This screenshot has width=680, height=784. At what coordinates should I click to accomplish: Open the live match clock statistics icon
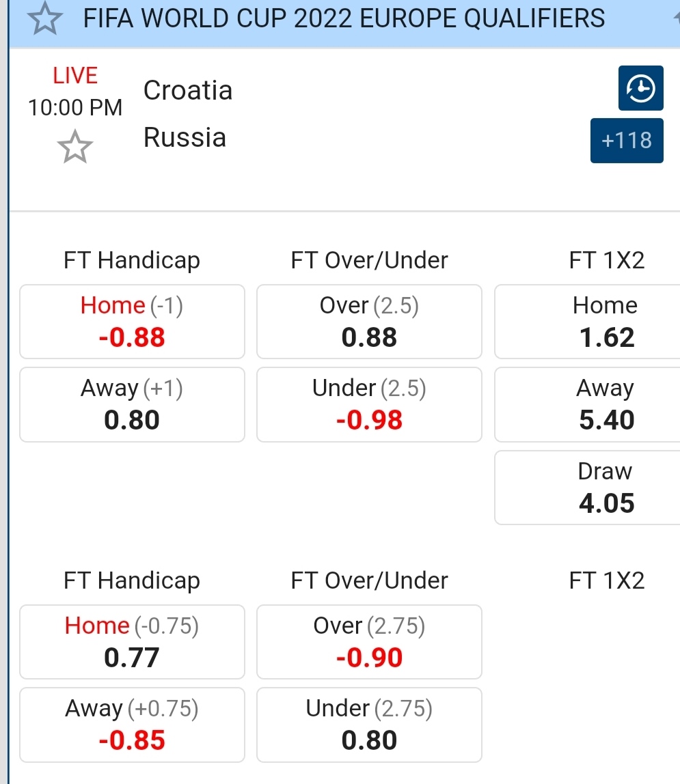(x=640, y=88)
